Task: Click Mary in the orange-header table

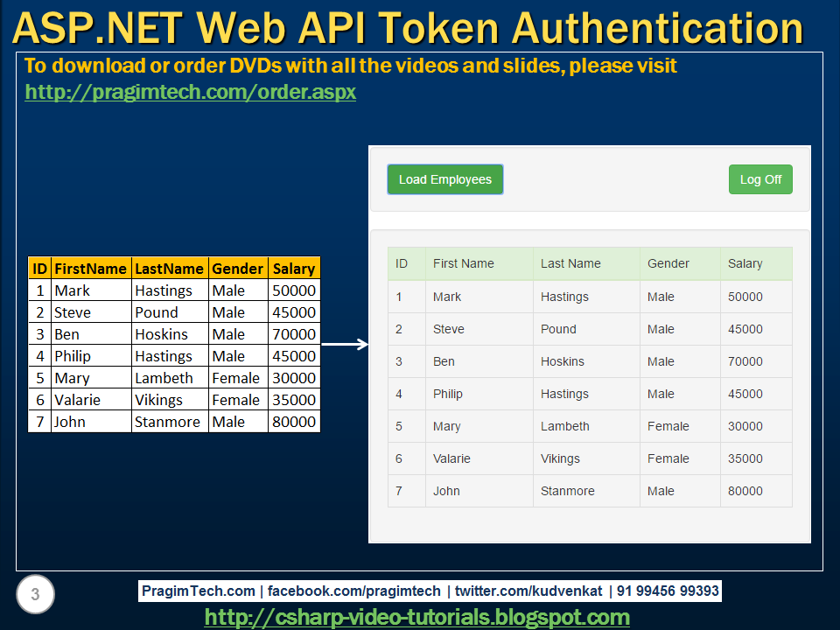Action: pos(72,378)
